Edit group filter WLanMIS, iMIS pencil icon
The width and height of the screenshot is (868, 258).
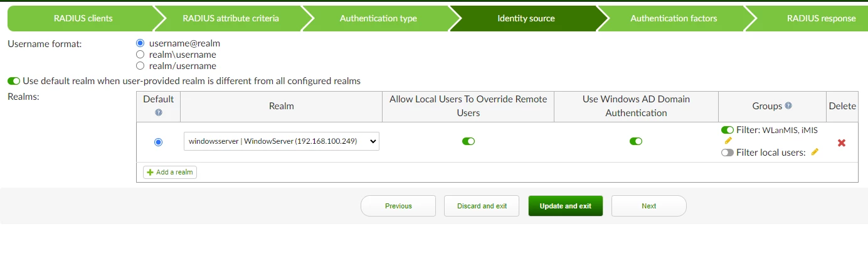(728, 141)
